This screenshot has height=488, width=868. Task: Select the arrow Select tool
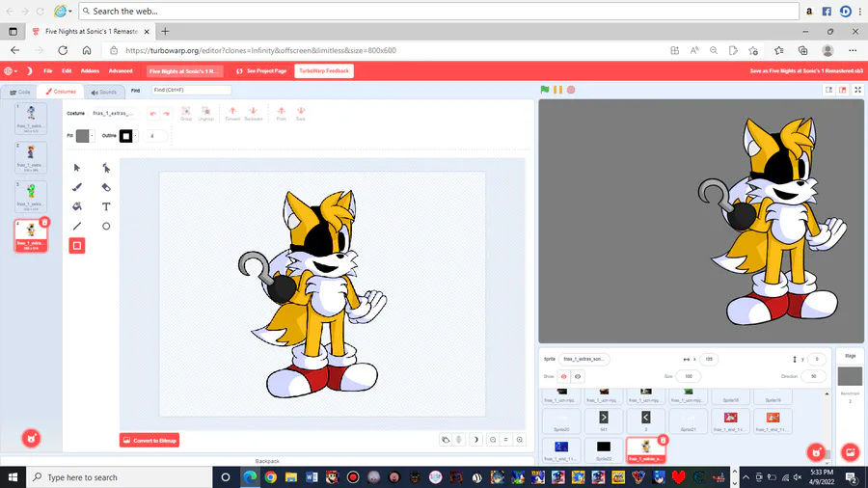click(x=77, y=168)
